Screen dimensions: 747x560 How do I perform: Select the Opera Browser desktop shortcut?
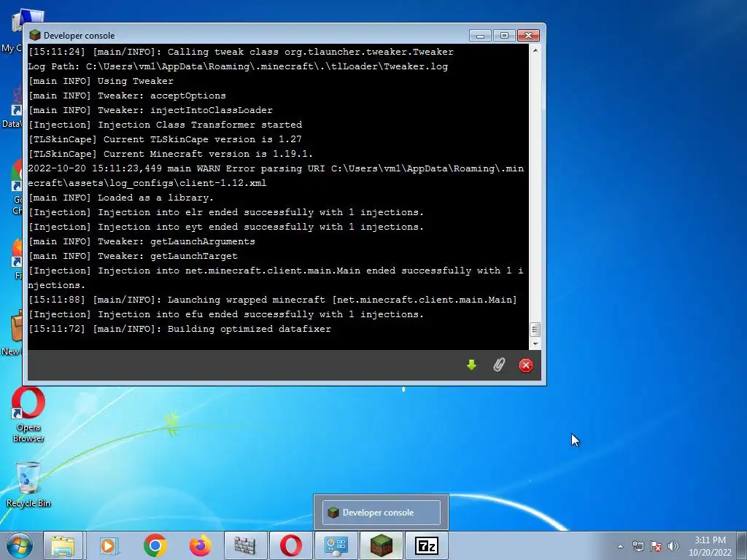(28, 415)
